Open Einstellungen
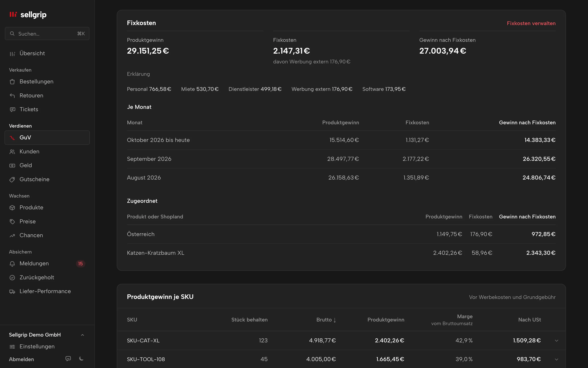This screenshot has width=588, height=368. pos(37,346)
